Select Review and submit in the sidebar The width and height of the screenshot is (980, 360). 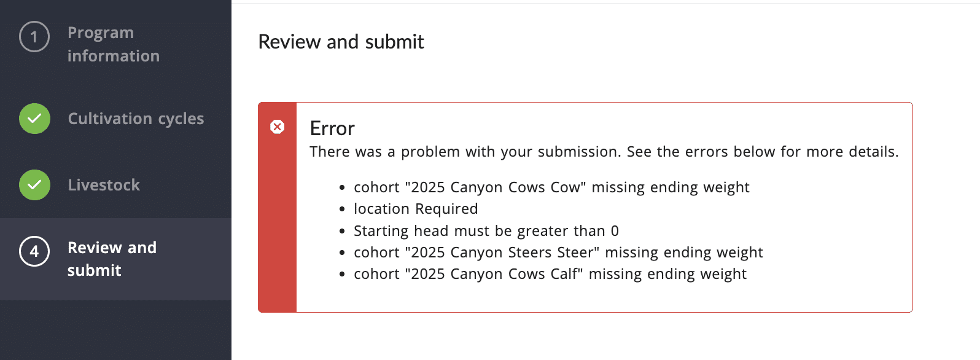tap(112, 259)
